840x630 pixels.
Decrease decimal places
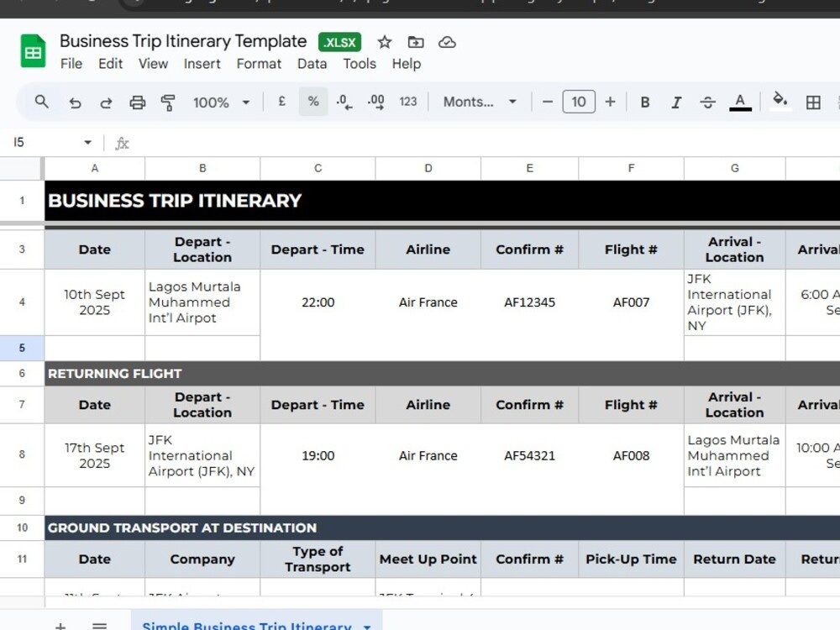coord(344,102)
